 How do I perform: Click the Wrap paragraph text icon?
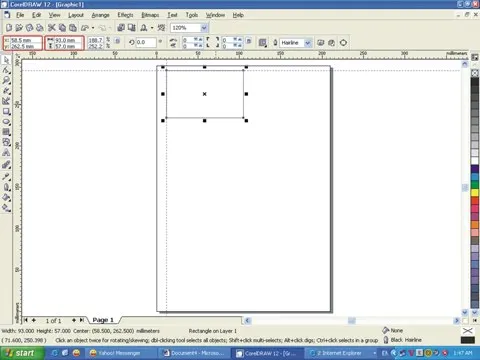click(x=263, y=43)
